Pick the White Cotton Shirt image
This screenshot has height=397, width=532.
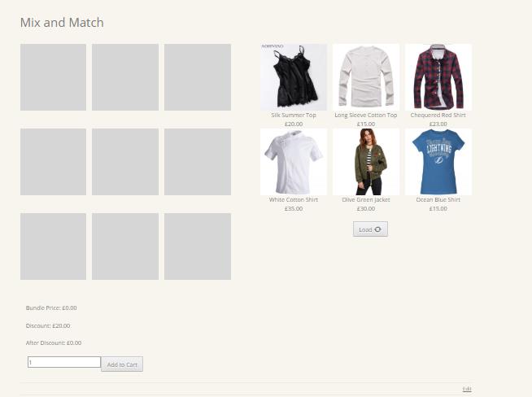294,162
